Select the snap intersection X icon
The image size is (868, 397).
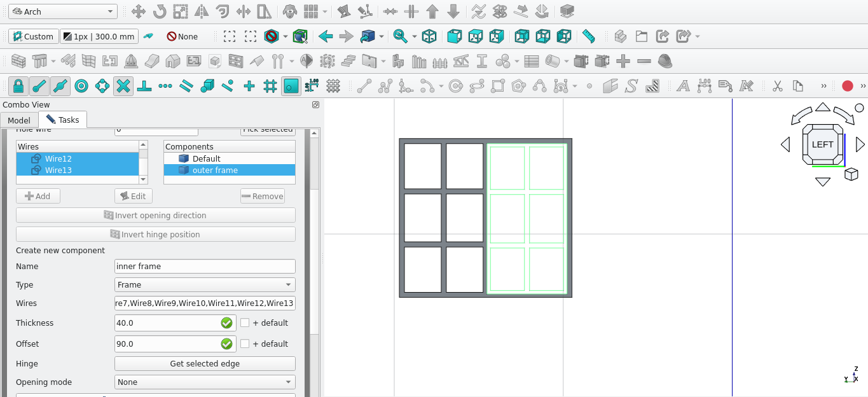click(x=123, y=86)
